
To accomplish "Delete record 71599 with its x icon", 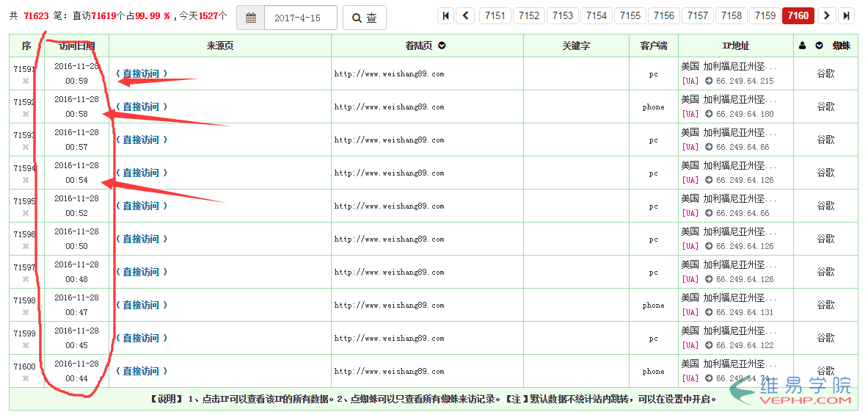I will 26,345.
